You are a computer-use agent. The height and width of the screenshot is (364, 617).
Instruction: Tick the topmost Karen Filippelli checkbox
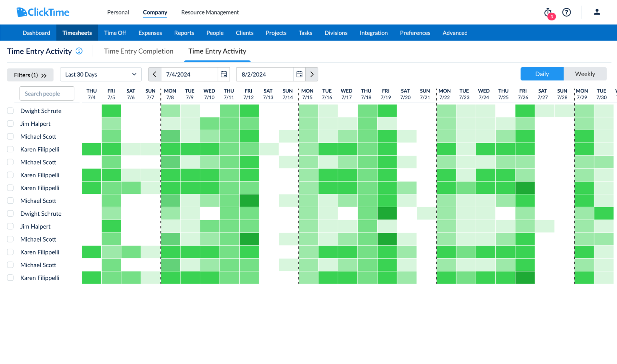pyautogui.click(x=10, y=149)
